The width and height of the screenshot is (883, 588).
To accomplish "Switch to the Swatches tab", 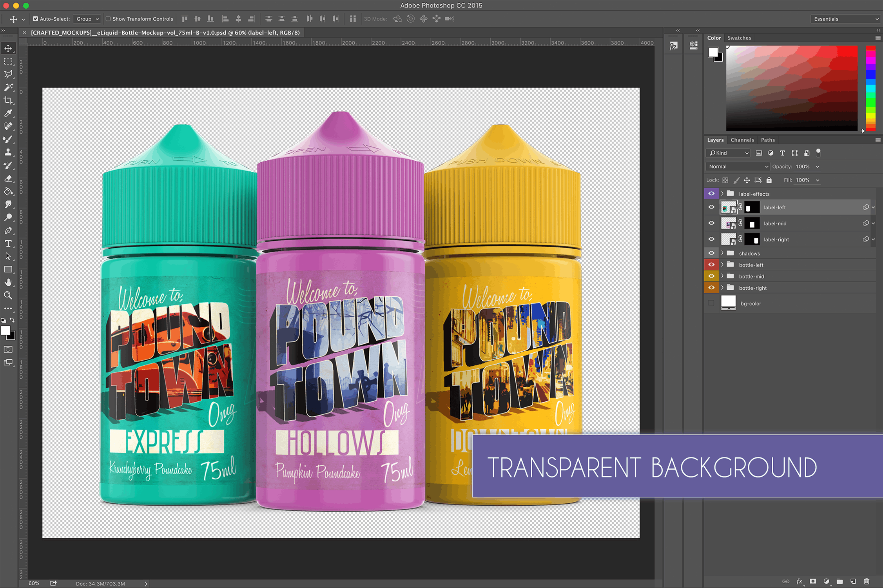I will point(739,38).
